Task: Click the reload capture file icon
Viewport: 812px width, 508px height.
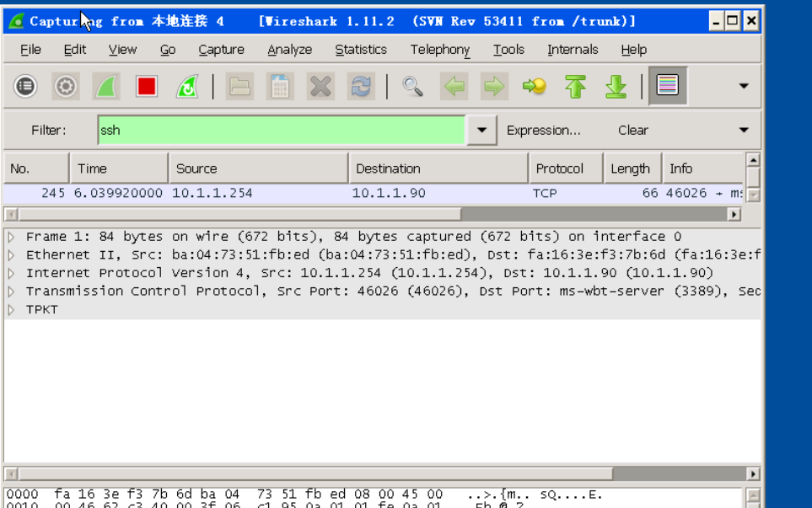Action: [x=361, y=86]
